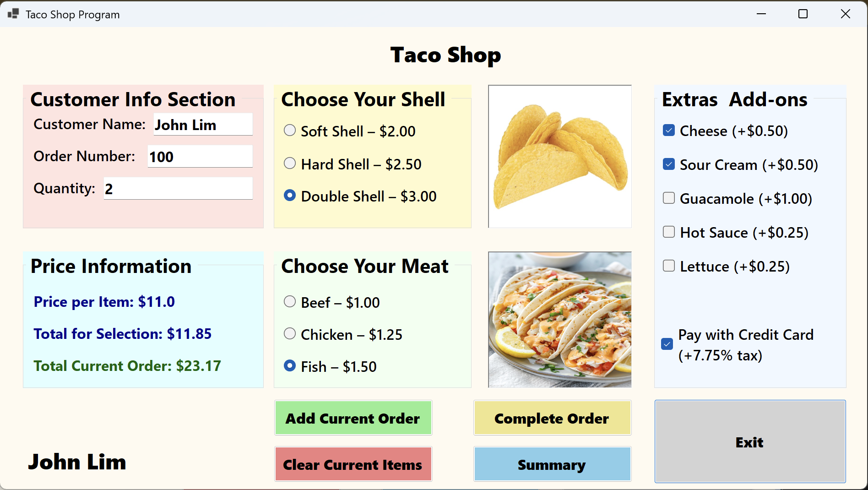Disable the Sour Cream extra
This screenshot has height=490, width=868.
click(x=669, y=164)
